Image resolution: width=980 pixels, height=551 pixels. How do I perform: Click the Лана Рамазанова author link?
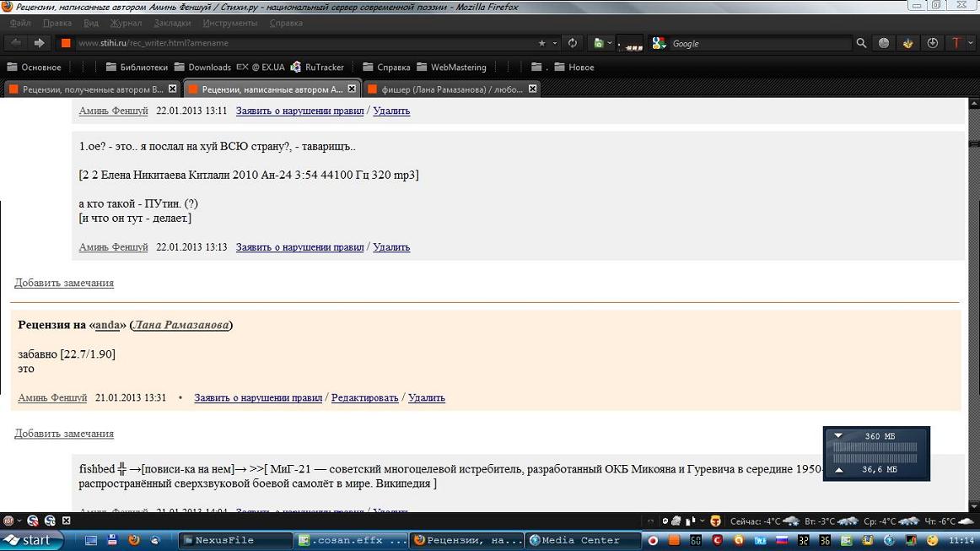(181, 325)
